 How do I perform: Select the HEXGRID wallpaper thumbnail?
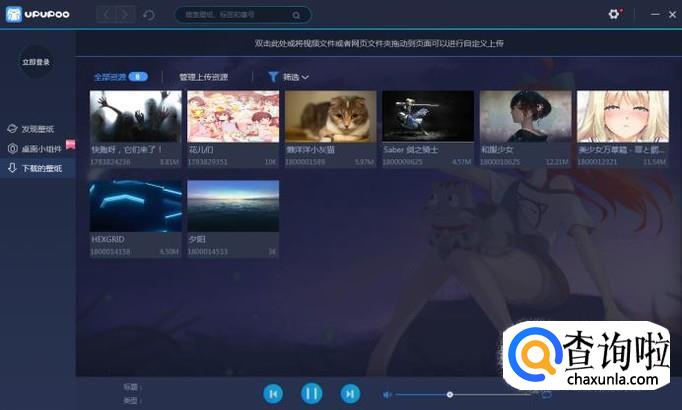point(136,206)
